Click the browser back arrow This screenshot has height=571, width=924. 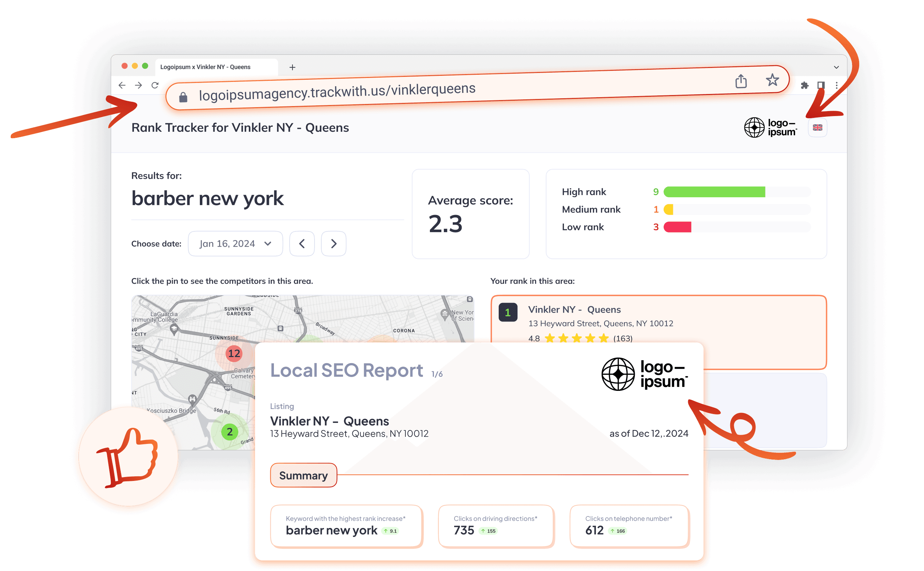122,85
